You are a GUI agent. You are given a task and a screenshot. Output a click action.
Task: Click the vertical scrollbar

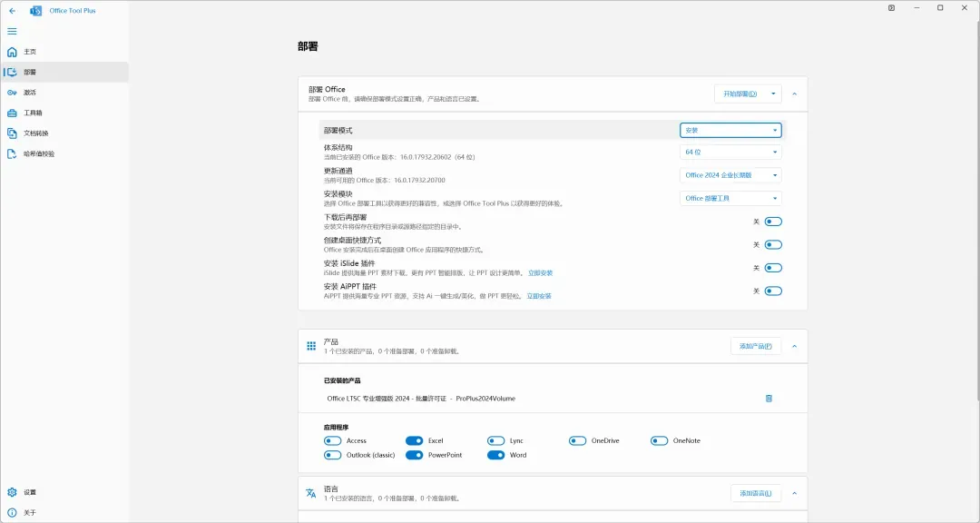977,212
